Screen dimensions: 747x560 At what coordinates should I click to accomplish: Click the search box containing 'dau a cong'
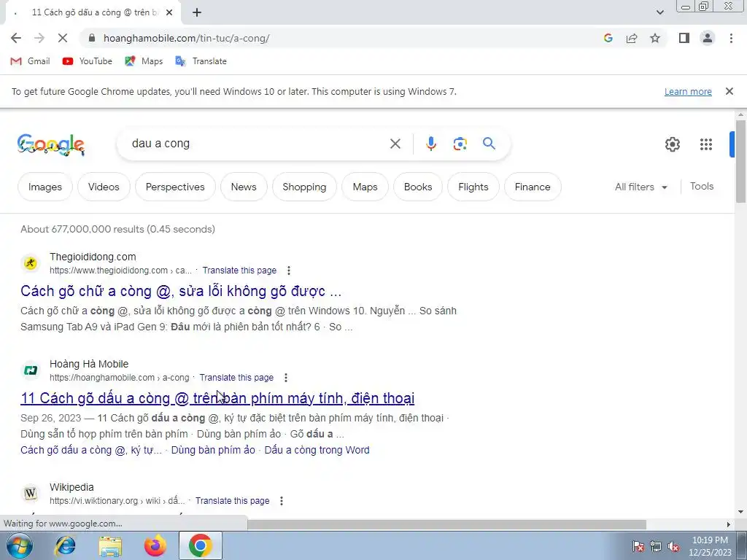[258, 144]
